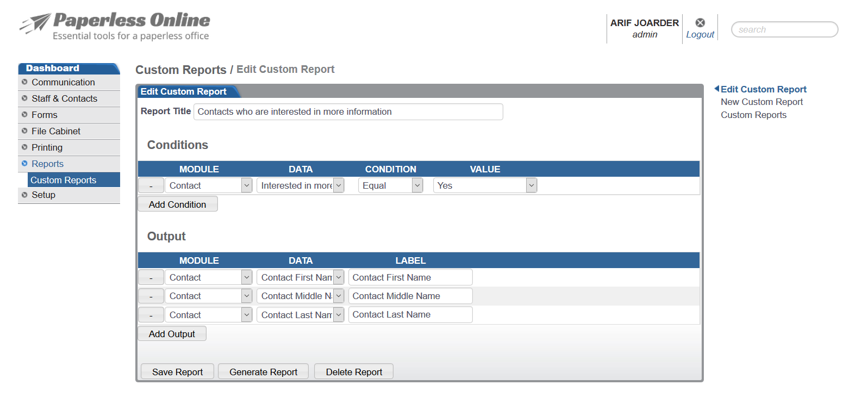
Task: Open the Yes value dropdown
Action: (485, 185)
